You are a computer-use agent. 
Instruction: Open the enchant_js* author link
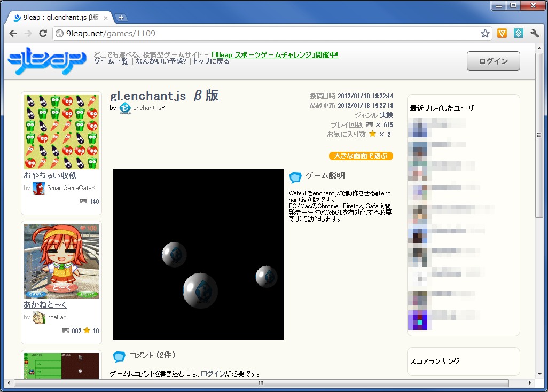click(149, 108)
